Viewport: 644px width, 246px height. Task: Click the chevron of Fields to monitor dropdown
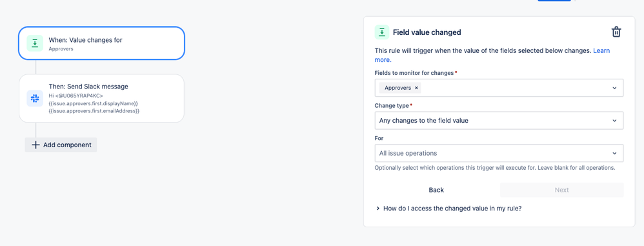pyautogui.click(x=614, y=88)
